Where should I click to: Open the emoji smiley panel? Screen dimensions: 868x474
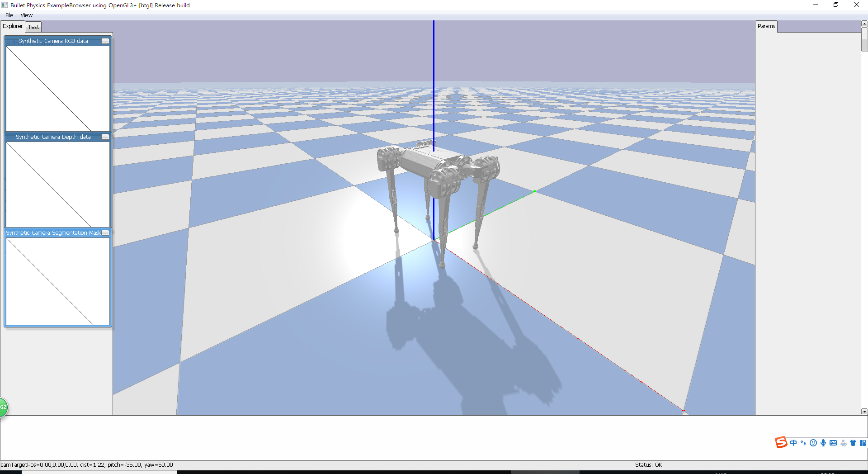(813, 443)
